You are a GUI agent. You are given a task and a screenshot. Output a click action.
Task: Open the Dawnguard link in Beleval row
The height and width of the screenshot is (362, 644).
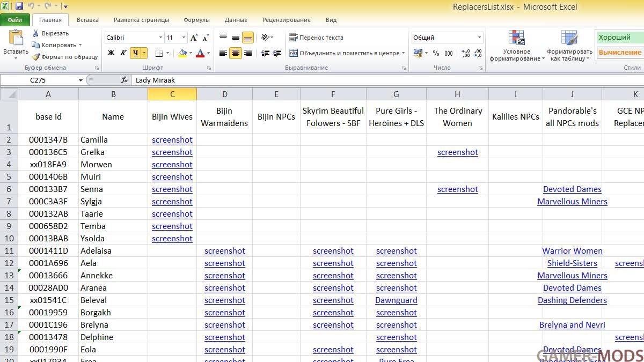(x=396, y=300)
